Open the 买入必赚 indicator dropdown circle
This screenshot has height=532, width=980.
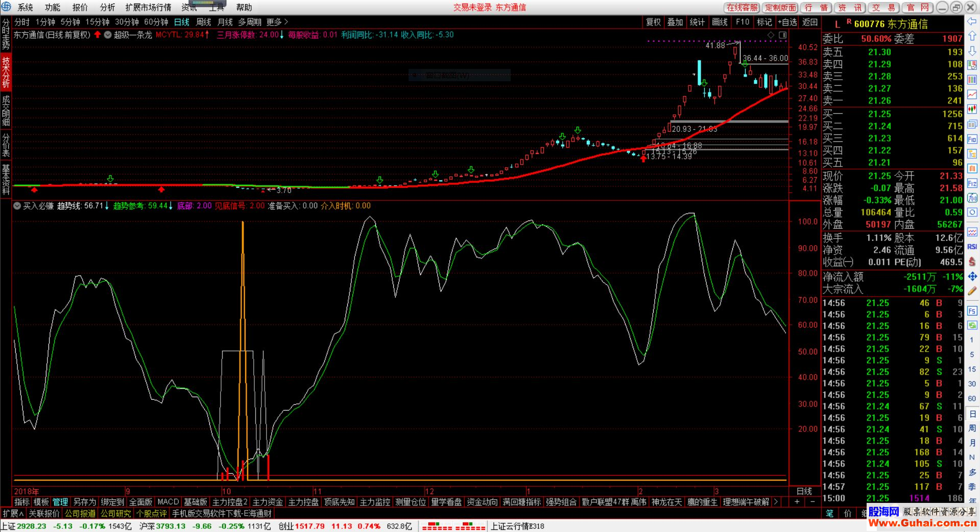(17, 206)
